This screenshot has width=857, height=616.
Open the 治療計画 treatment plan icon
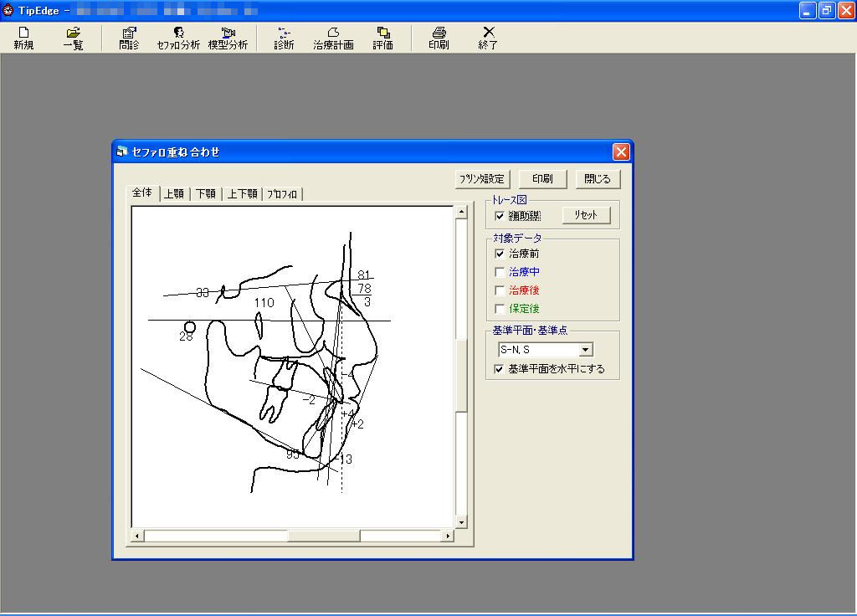coord(333,38)
